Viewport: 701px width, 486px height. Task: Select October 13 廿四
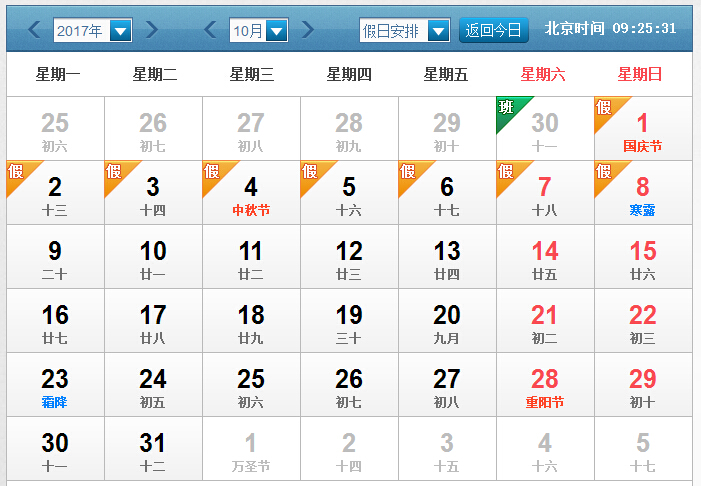pos(447,257)
